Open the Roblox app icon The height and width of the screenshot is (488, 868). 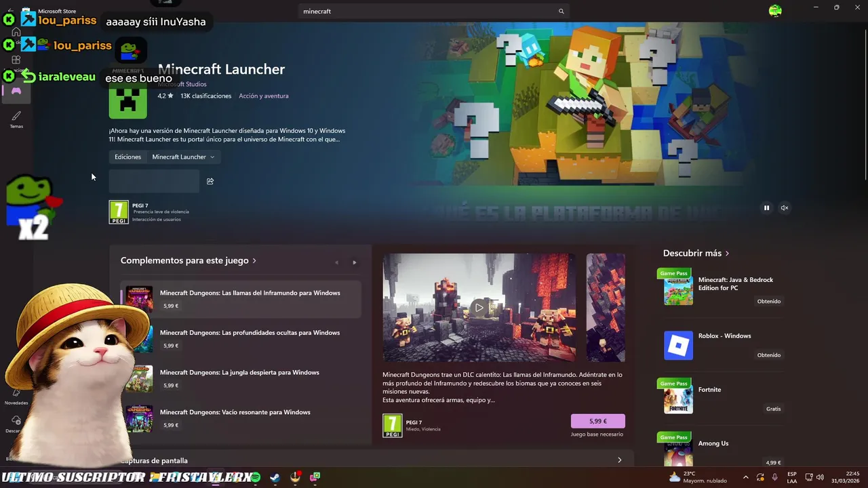pos(678,346)
